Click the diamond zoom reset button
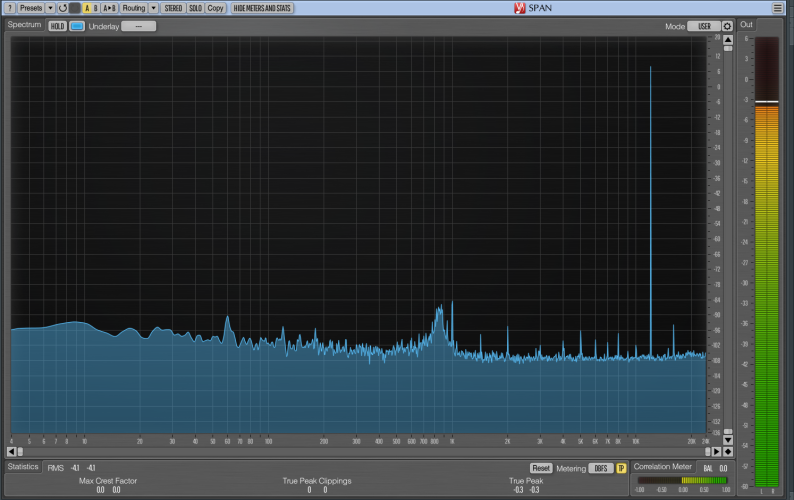The width and height of the screenshot is (794, 500). coord(728,451)
